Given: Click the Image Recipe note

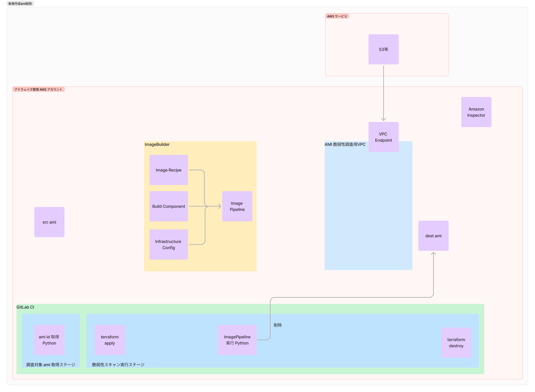Looking at the screenshot, I should point(169,170).
